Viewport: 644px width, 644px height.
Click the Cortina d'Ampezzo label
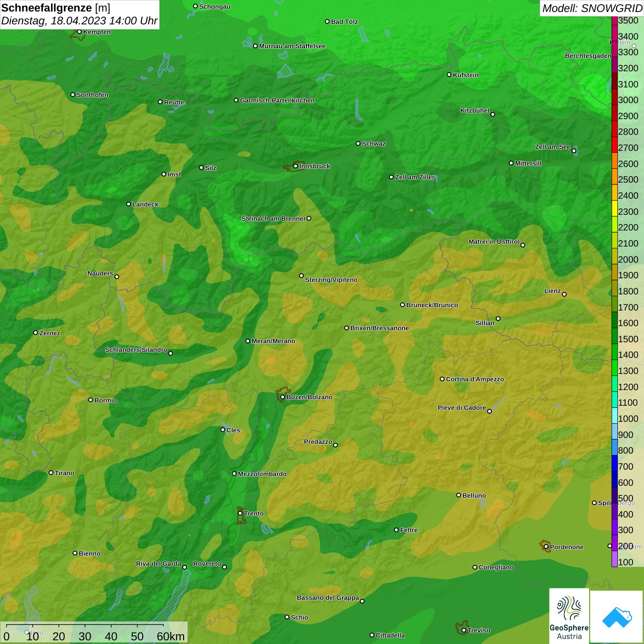(475, 379)
